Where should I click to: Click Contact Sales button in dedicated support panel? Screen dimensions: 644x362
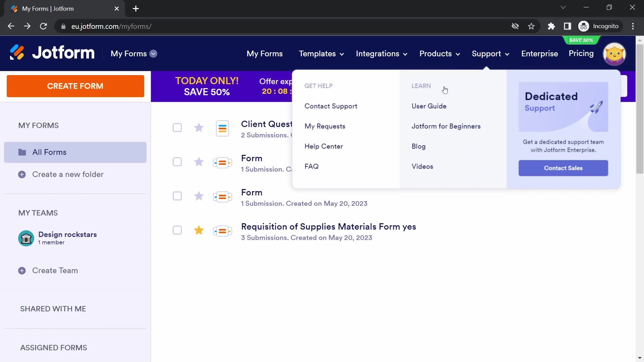tap(563, 168)
